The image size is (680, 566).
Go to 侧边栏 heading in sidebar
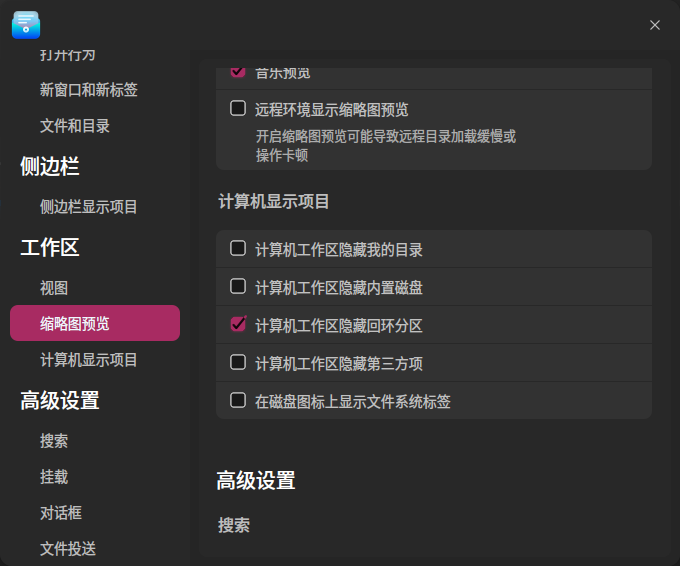pyautogui.click(x=50, y=166)
